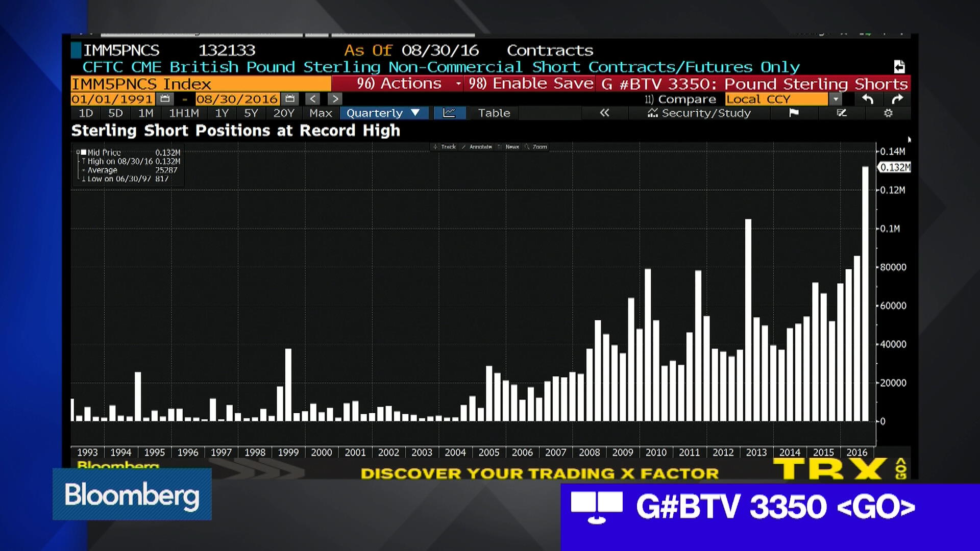Viewport: 980px width, 551px height.
Task: Click the TRX GO advert logo
Action: (840, 468)
